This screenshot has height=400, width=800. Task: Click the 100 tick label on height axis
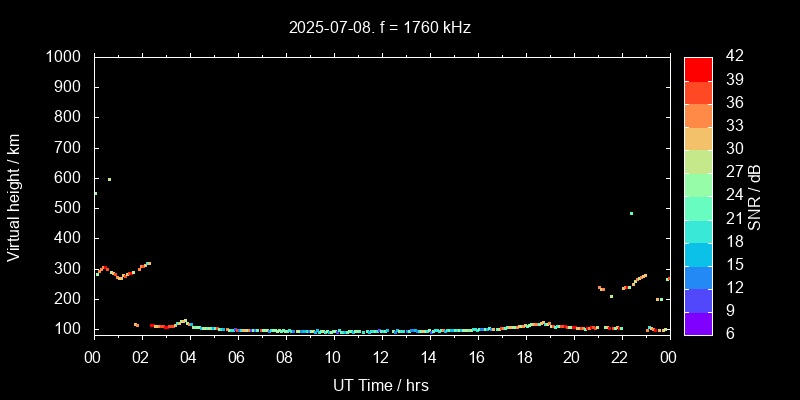click(x=68, y=329)
